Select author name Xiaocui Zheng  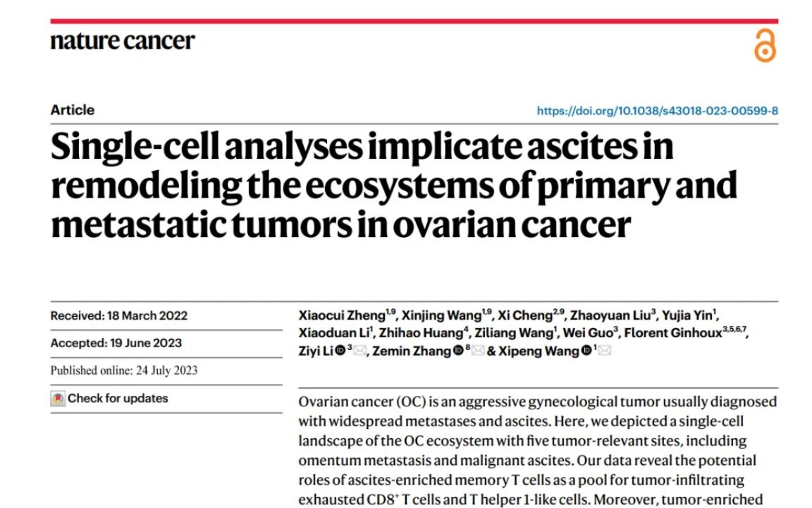coord(342,315)
